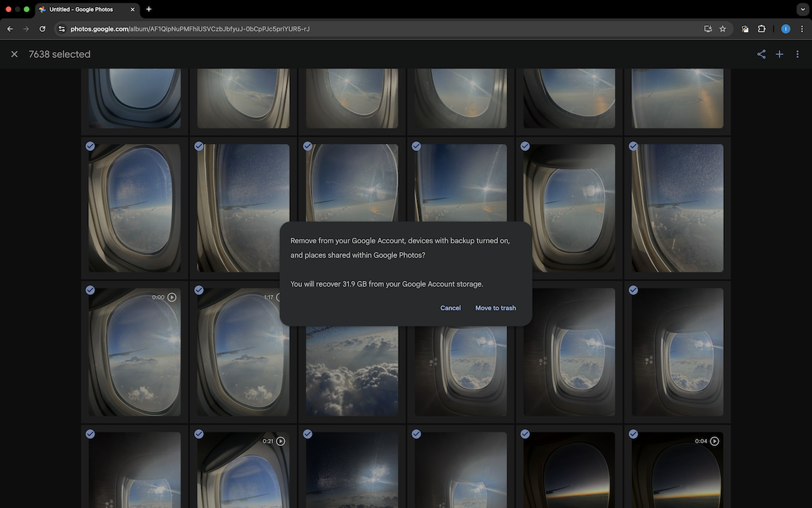Open the Chrome extensions puzzle icon
This screenshot has height=508, width=812.
click(762, 29)
